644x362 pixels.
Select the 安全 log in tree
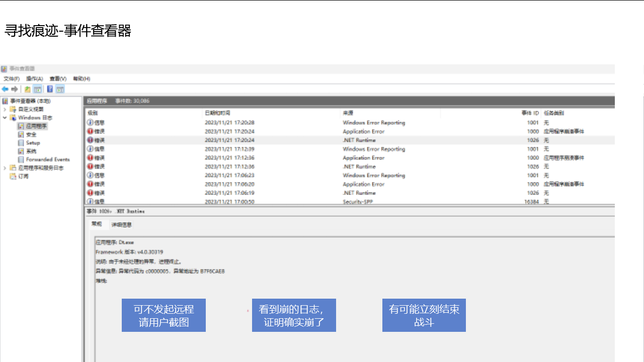[31, 135]
